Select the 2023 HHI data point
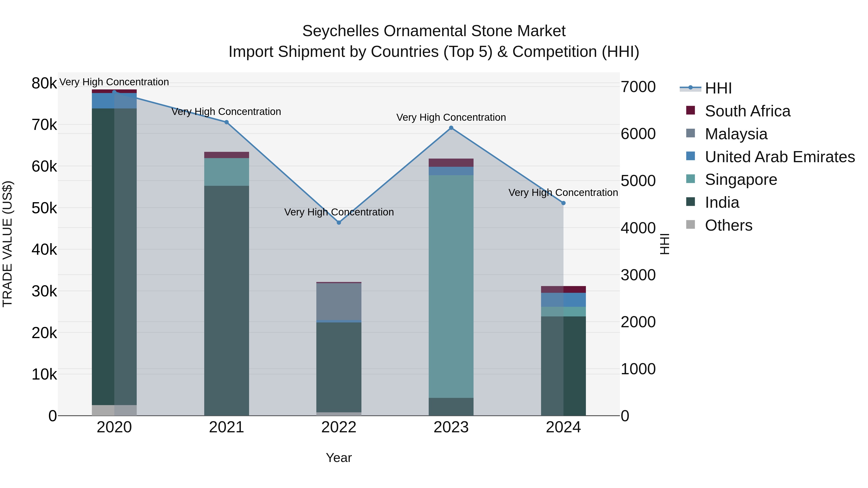Screen dimensions: 868x488 tap(451, 128)
